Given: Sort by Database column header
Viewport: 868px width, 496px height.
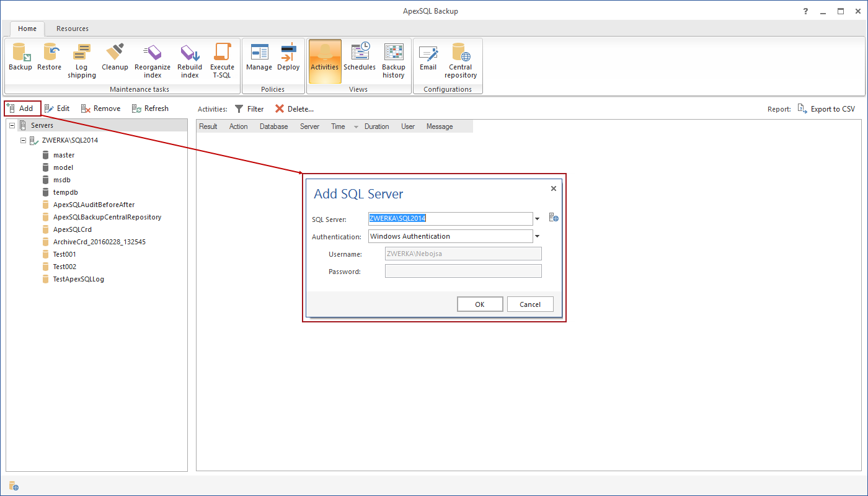Looking at the screenshot, I should (x=274, y=126).
